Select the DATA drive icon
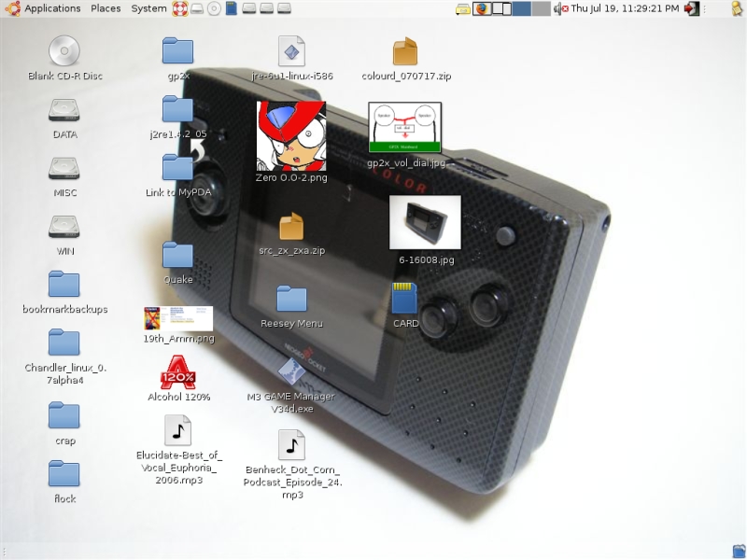This screenshot has width=747, height=560. pos(64,111)
